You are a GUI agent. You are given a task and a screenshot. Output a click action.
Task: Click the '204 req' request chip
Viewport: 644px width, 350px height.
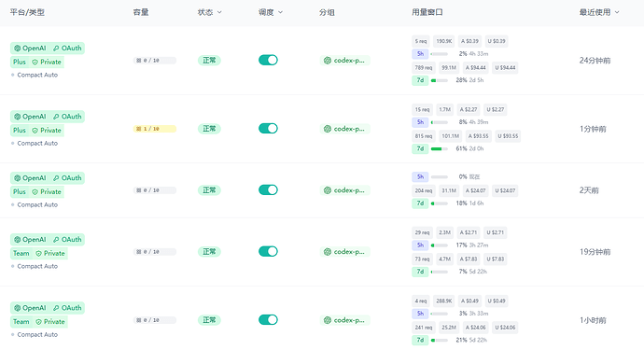[424, 190]
